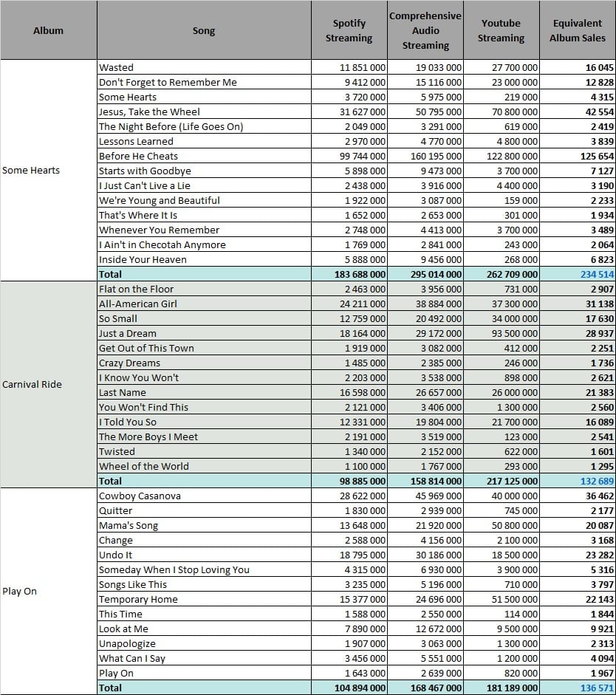Select Look at Me
This screenshot has width=616, height=695.
[x=204, y=629]
